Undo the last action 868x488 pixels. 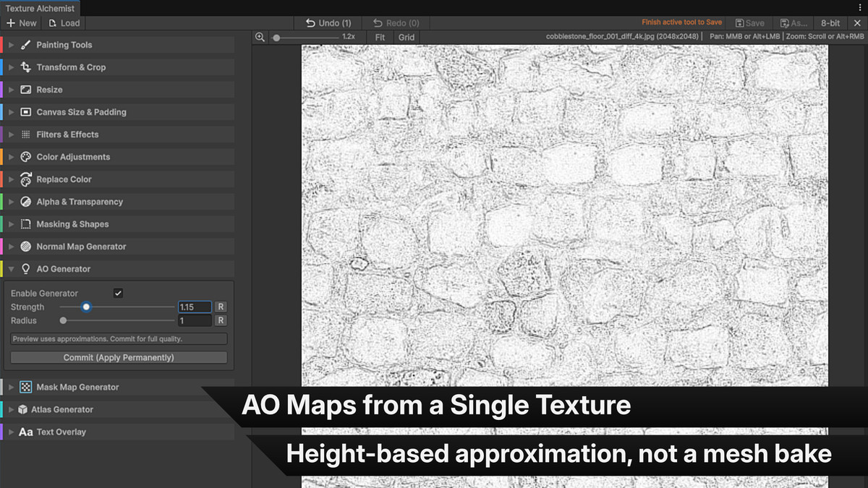point(328,23)
